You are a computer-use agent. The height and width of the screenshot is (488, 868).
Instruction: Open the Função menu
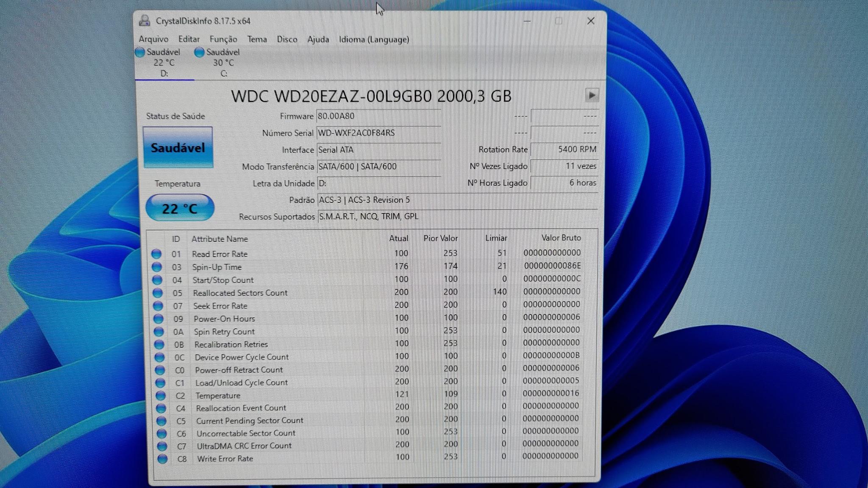223,39
